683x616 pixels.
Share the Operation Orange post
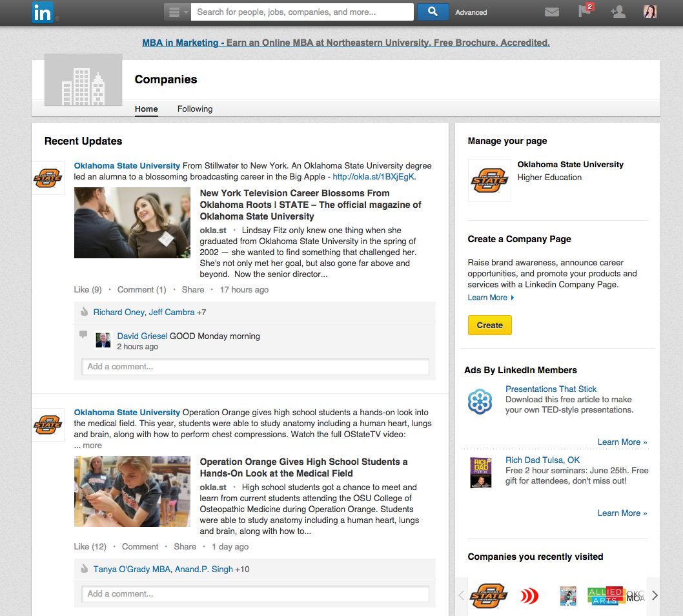pos(185,547)
